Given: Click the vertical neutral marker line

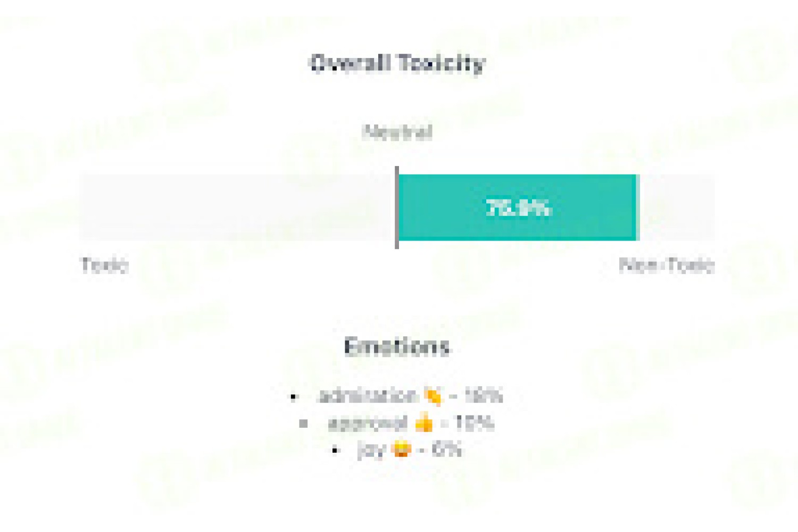Looking at the screenshot, I should (x=397, y=207).
